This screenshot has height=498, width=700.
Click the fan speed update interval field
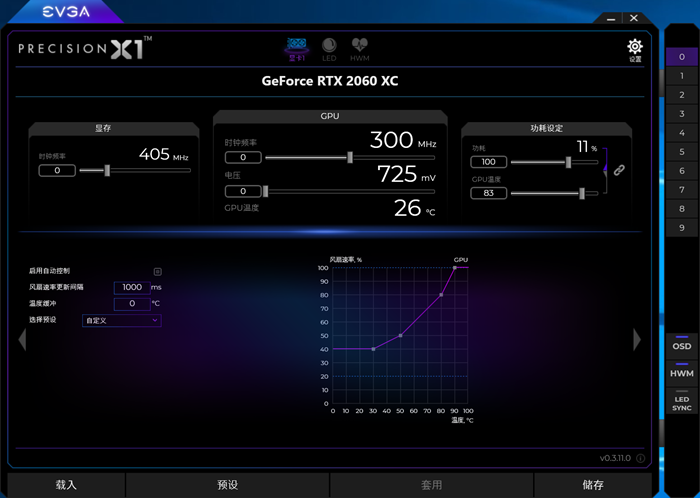(x=132, y=287)
